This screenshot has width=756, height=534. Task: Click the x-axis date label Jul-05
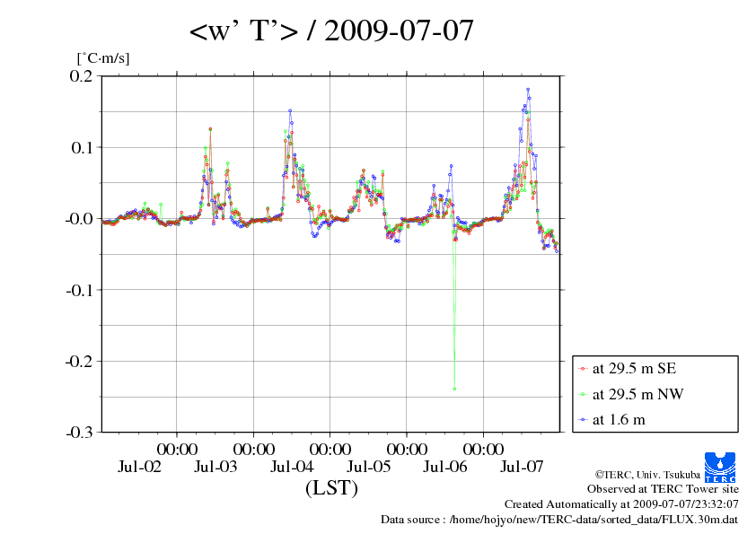click(369, 467)
